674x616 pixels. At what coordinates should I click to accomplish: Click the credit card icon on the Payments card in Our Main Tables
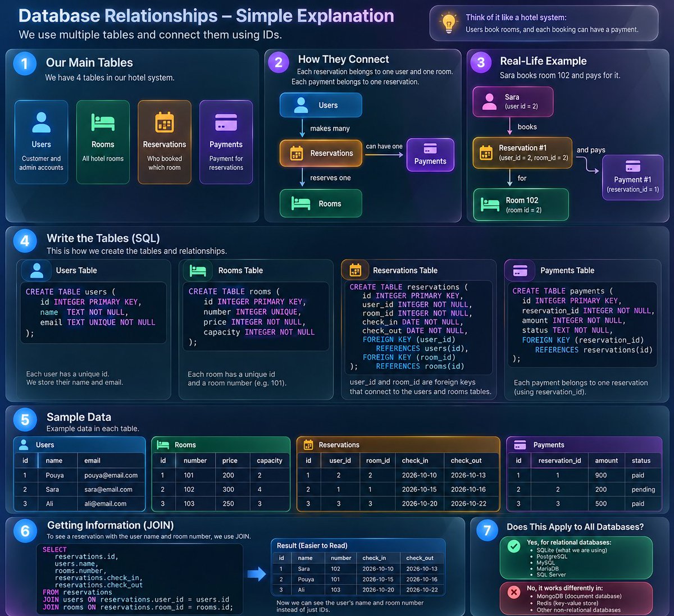click(226, 122)
